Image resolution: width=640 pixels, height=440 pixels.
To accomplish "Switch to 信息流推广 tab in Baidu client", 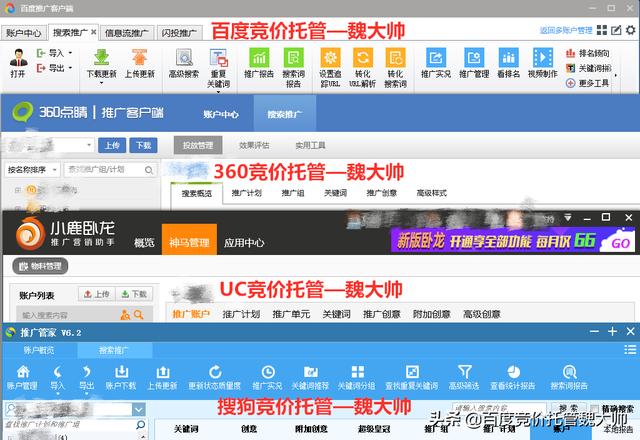I will click(x=127, y=33).
